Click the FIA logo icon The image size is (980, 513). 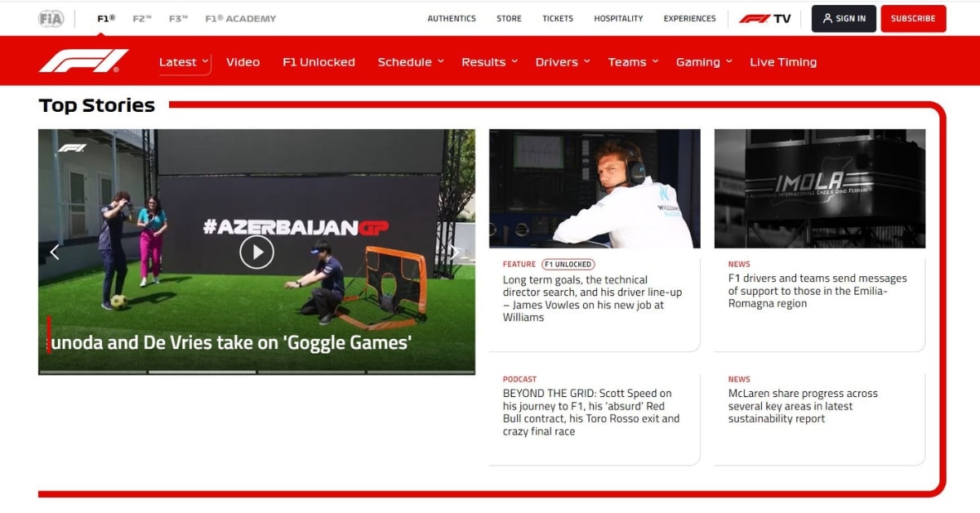[51, 19]
